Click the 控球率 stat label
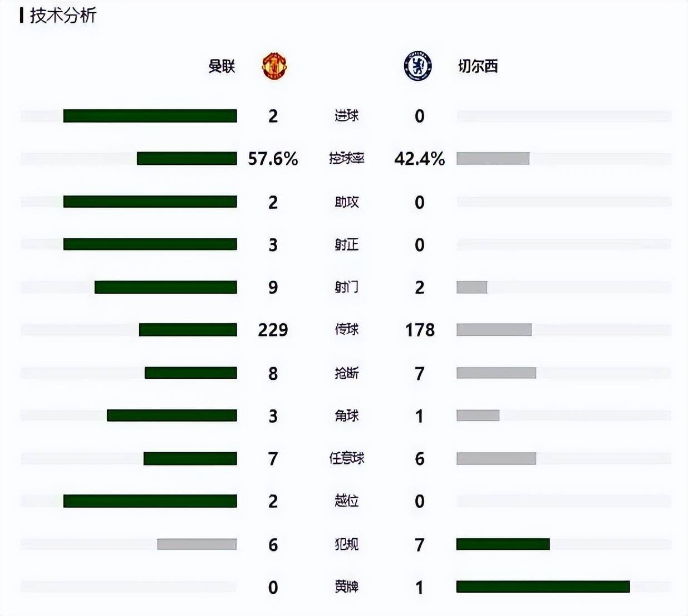688x616 pixels. pos(346,158)
